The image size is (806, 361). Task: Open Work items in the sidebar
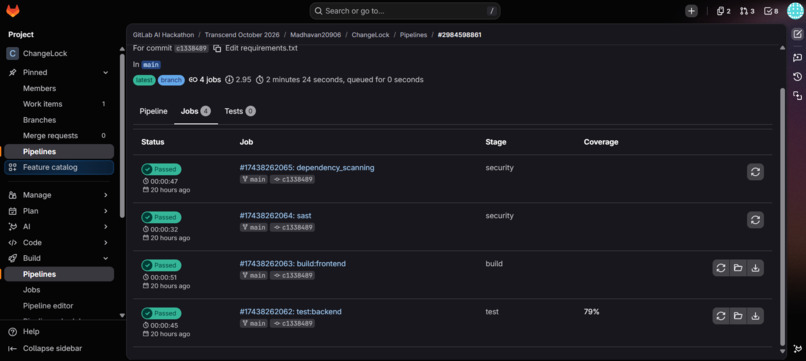point(59,104)
